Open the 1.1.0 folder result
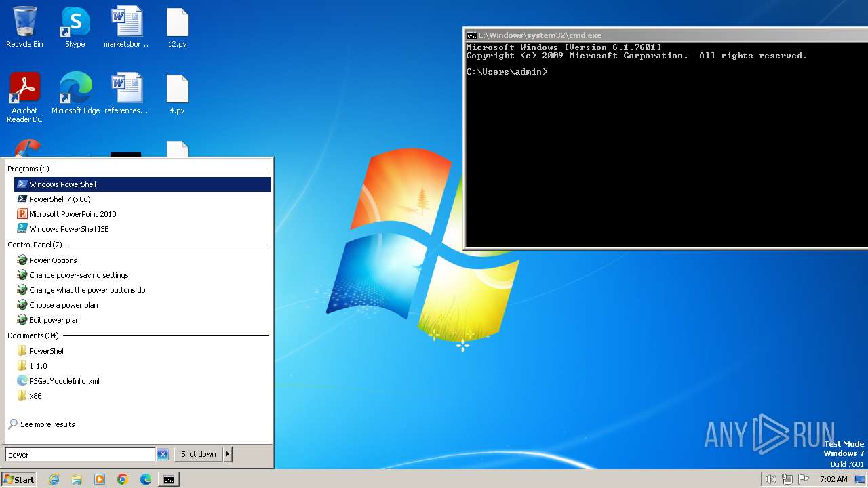This screenshot has height=488, width=868. click(142, 366)
